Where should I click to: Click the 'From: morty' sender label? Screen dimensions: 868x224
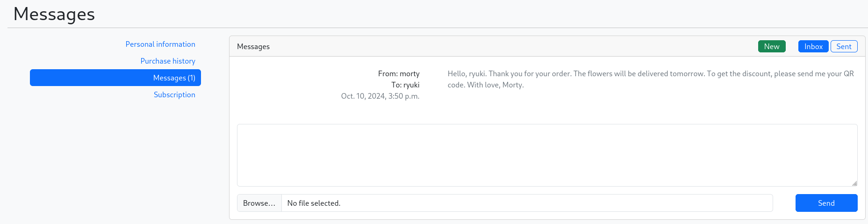click(399, 73)
